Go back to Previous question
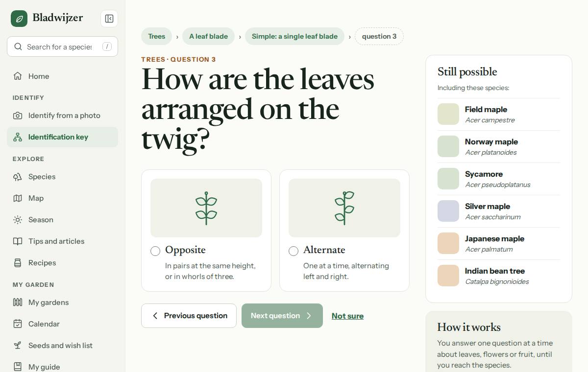Screen dimensions: 588x372 [189, 316]
